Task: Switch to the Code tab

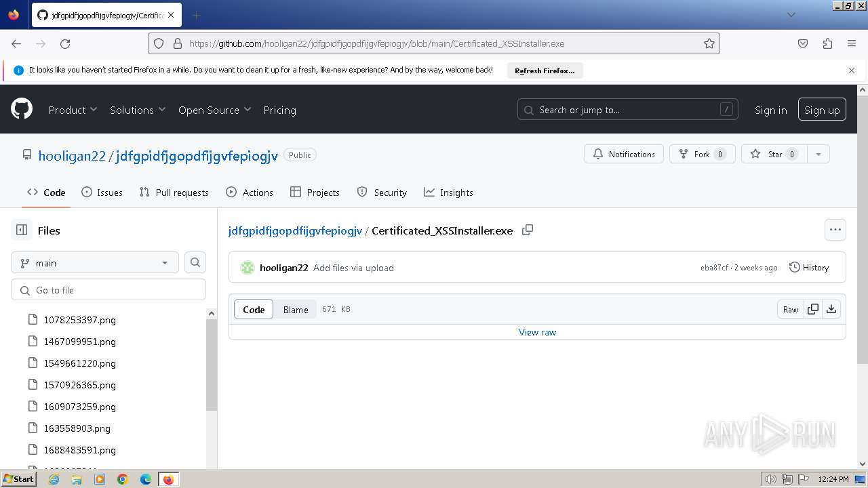Action: point(46,192)
